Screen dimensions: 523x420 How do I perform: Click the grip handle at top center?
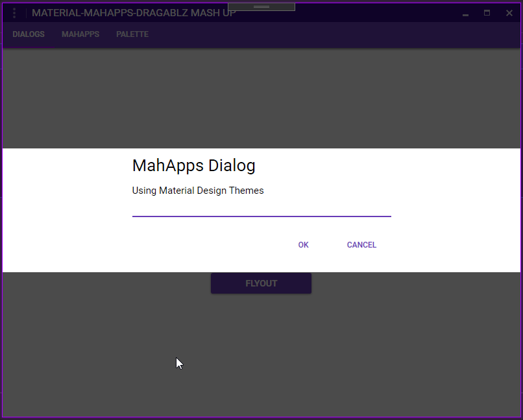[261, 6]
